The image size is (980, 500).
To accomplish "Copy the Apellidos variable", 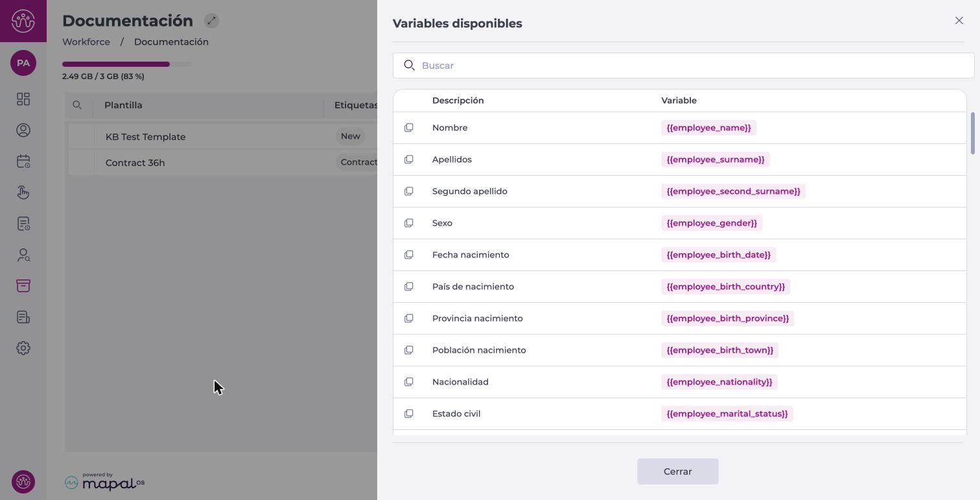I will click(x=409, y=160).
